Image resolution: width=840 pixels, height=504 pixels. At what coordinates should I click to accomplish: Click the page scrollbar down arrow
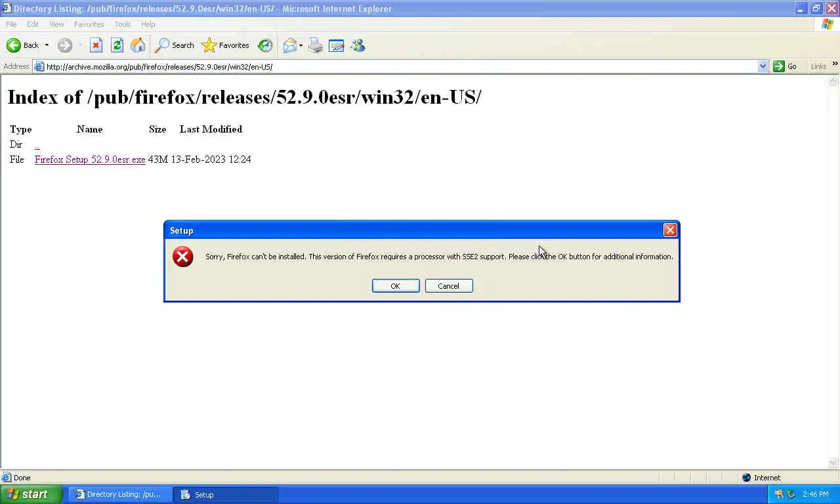pos(833,463)
